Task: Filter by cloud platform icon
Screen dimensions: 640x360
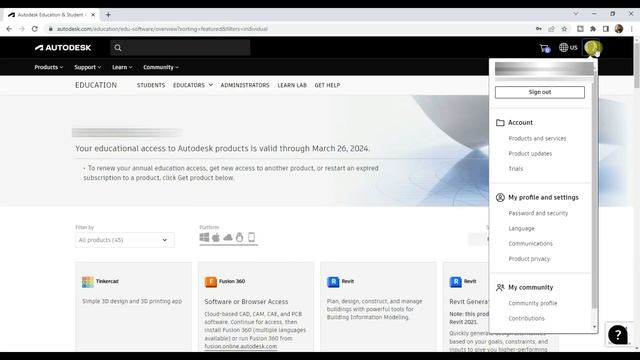Action: (228, 237)
